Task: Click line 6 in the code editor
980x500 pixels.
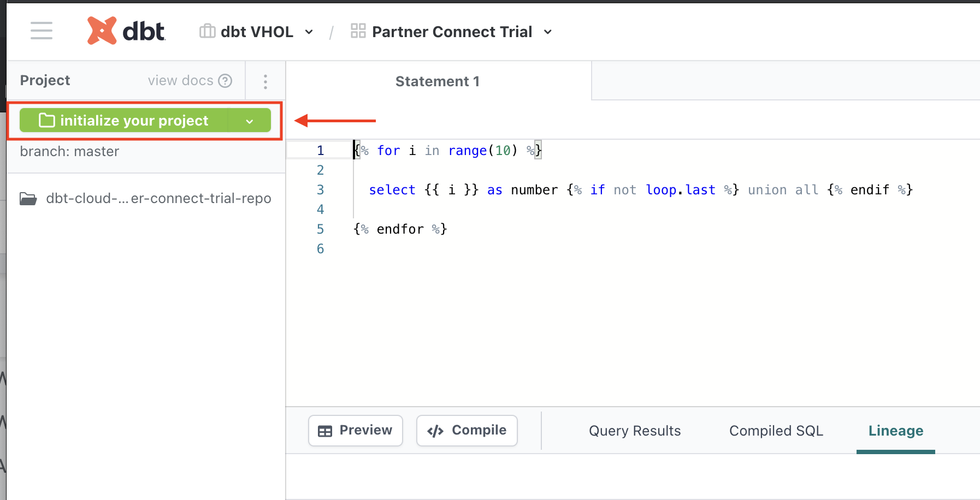Action: click(492, 249)
